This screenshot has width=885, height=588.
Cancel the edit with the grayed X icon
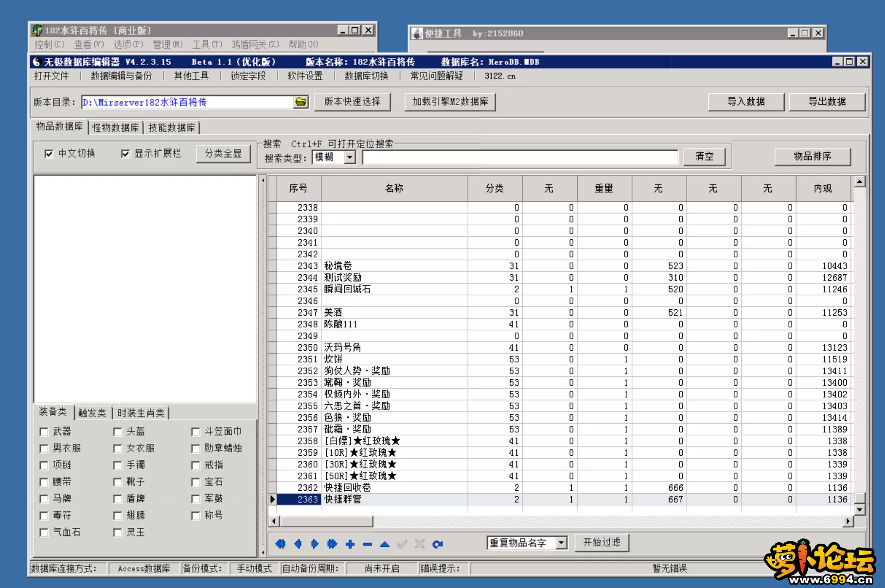coord(420,544)
